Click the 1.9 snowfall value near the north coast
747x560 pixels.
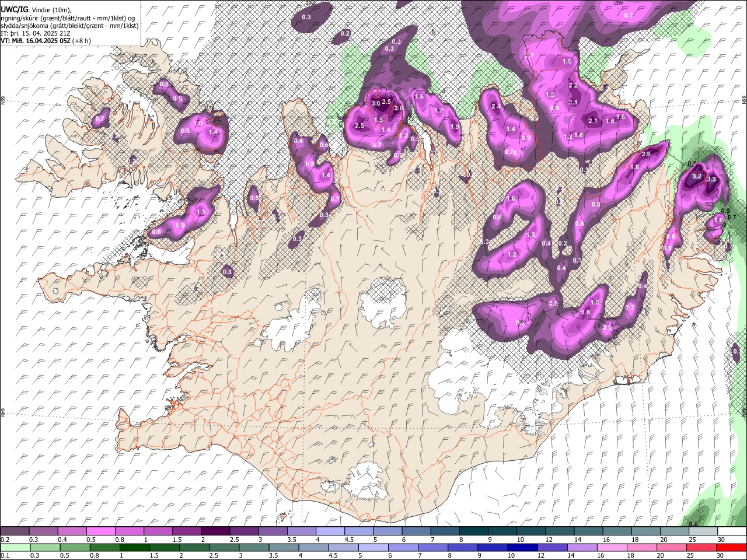[455, 127]
